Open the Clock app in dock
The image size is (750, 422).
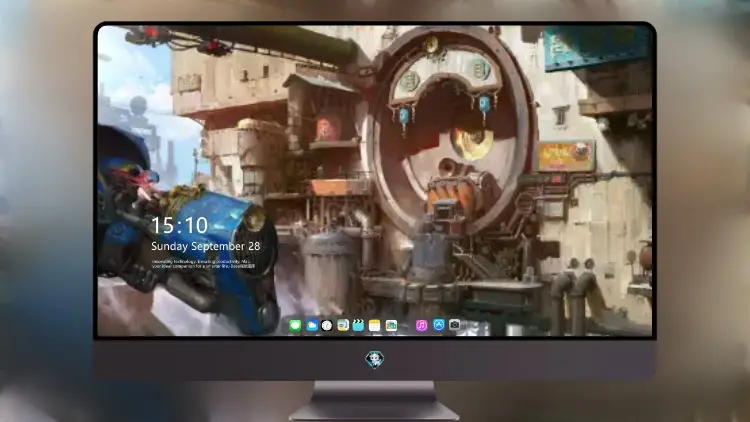(x=327, y=326)
